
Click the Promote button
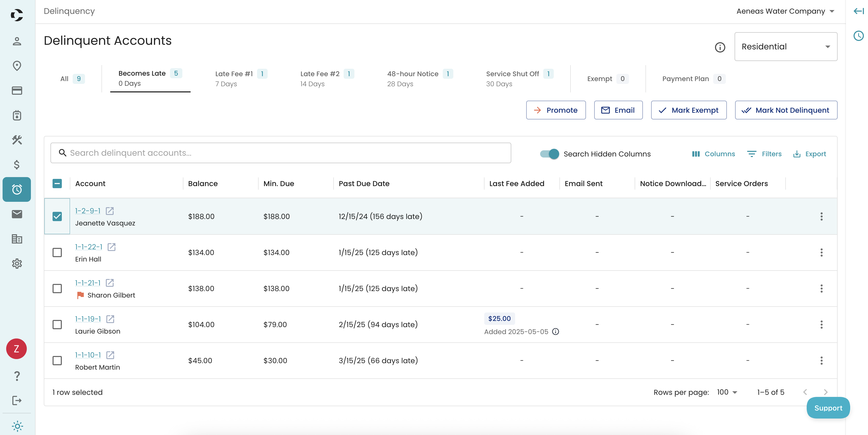tap(556, 110)
